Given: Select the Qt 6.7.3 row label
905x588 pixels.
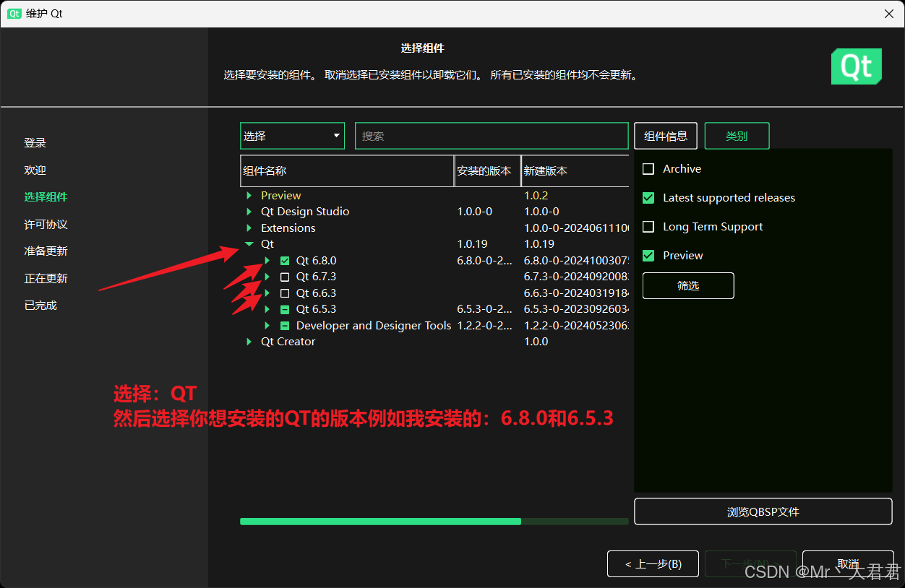Looking at the screenshot, I should (317, 277).
